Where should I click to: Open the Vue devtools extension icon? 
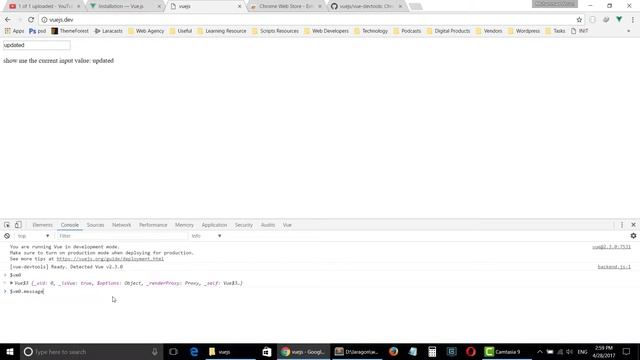tap(619, 20)
